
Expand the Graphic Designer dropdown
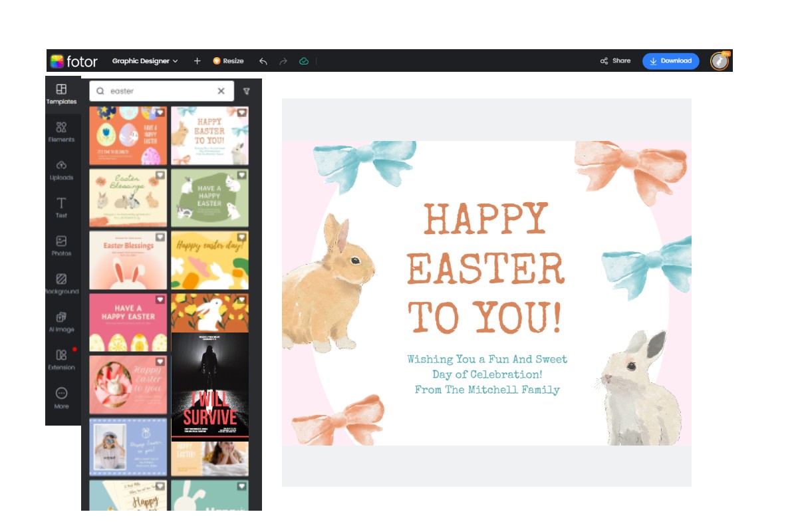[145, 61]
